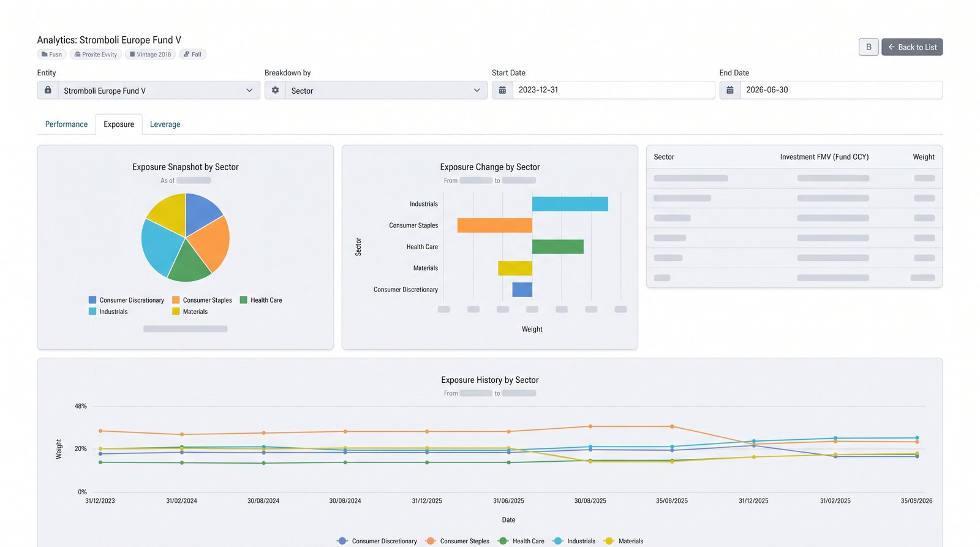
Task: Switch to the Performance tab
Action: pyautogui.click(x=66, y=124)
